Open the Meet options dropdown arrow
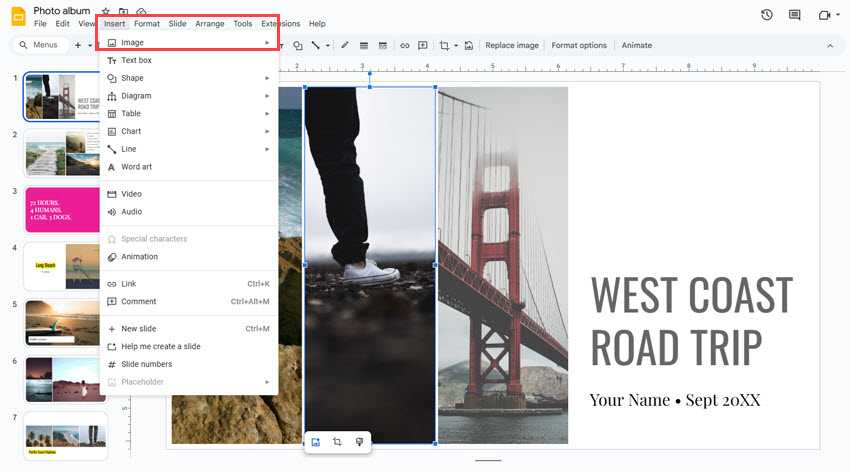Image resolution: width=850 pixels, height=472 pixels. click(838, 15)
